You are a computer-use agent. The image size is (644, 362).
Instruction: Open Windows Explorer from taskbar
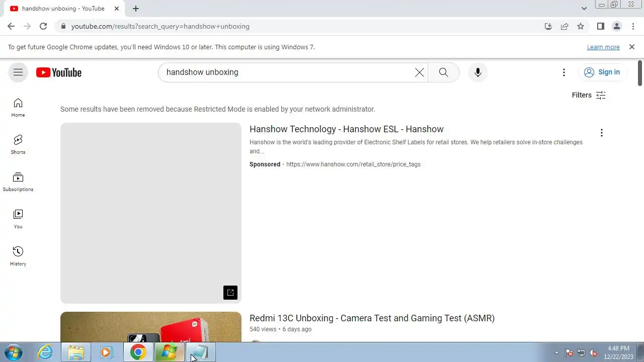pos(76,352)
